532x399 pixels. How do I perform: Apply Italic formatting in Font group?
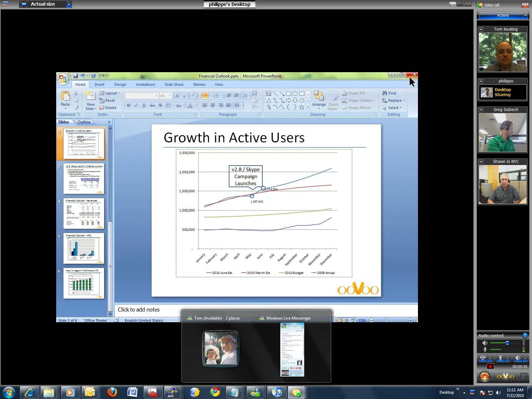click(x=136, y=105)
